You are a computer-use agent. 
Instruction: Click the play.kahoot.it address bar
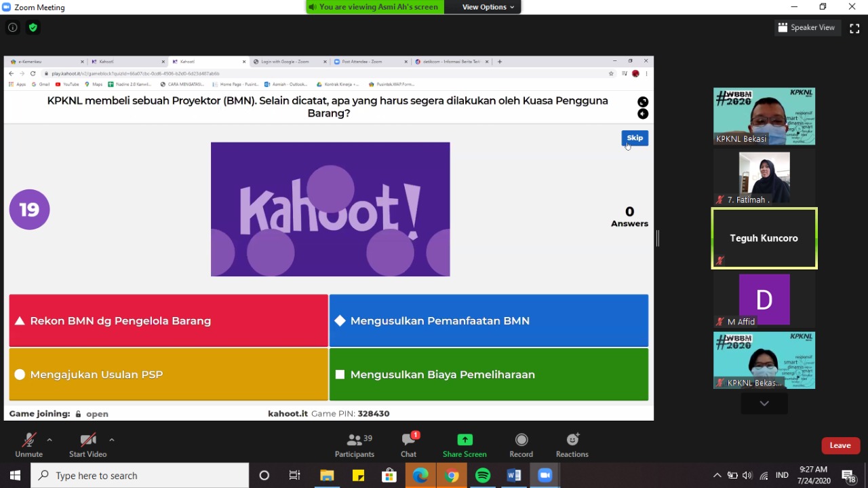[325, 73]
